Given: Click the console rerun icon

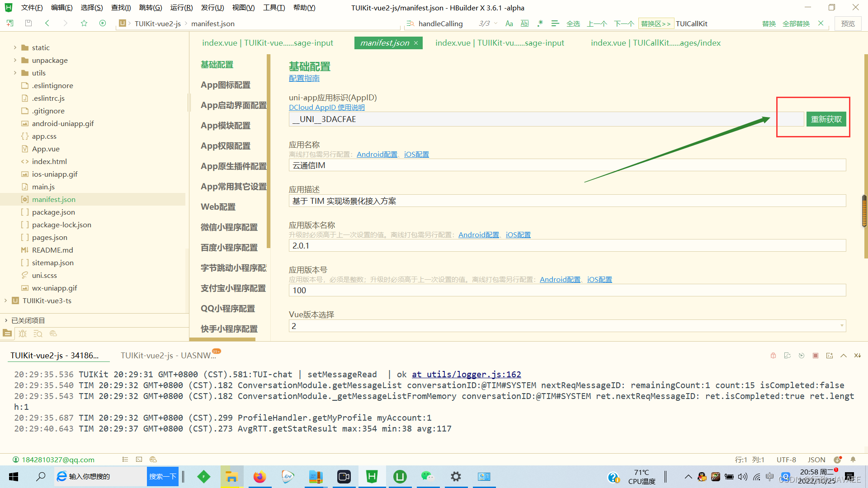Looking at the screenshot, I should click(788, 356).
